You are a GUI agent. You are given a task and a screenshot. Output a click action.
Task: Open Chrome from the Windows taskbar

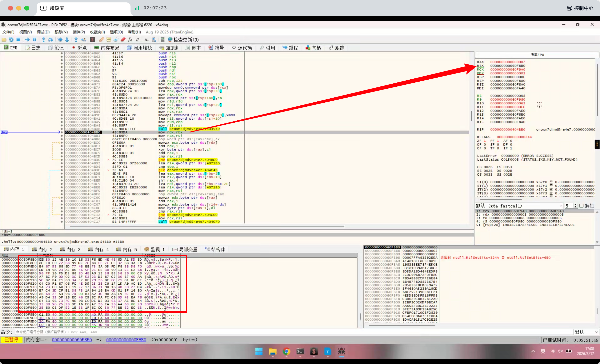tap(287, 351)
